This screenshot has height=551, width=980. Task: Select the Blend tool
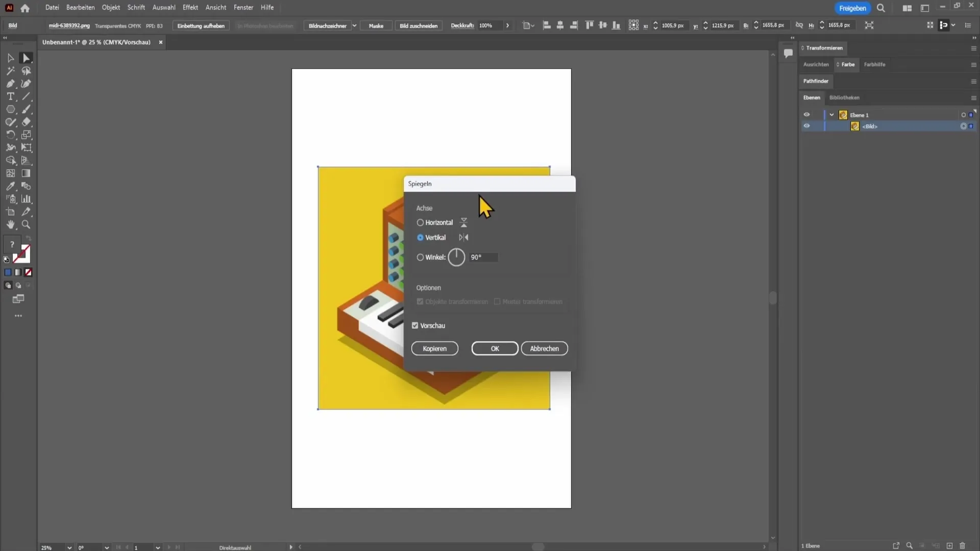[x=26, y=186]
